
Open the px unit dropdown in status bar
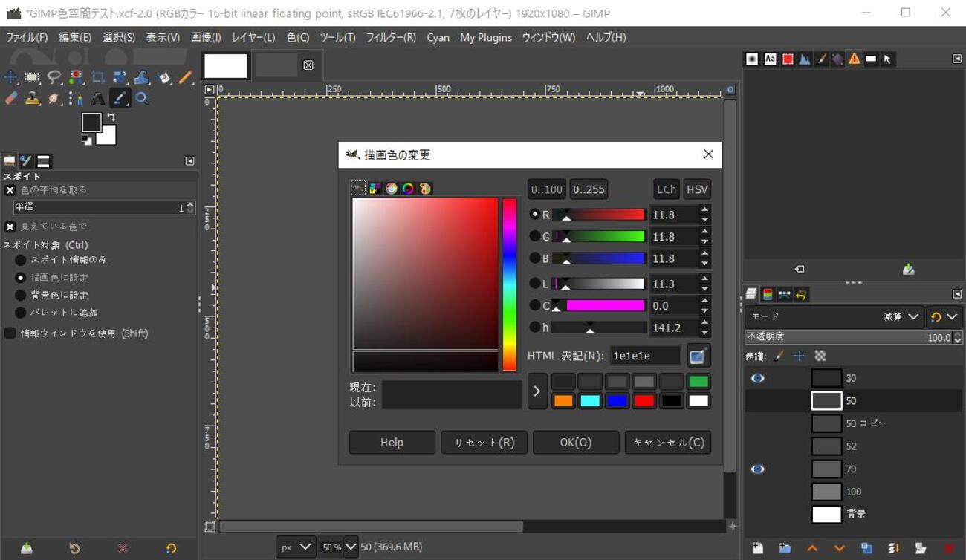click(295, 547)
